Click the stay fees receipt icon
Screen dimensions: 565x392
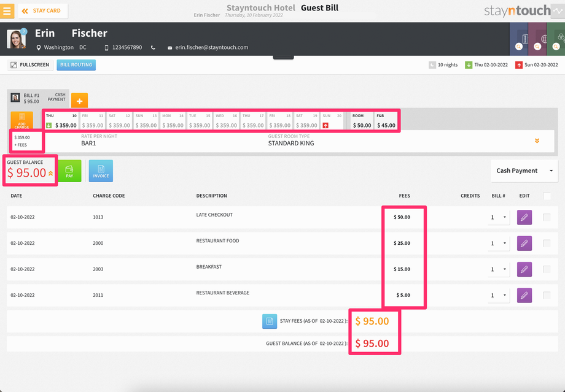270,321
